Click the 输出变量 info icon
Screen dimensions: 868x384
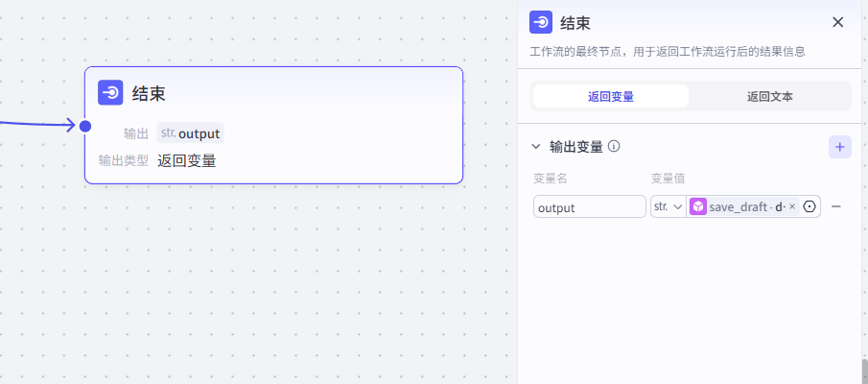click(x=614, y=147)
